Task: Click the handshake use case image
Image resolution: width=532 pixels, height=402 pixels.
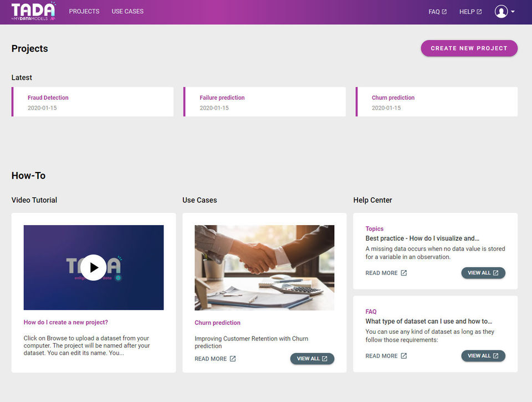Action: click(264, 268)
